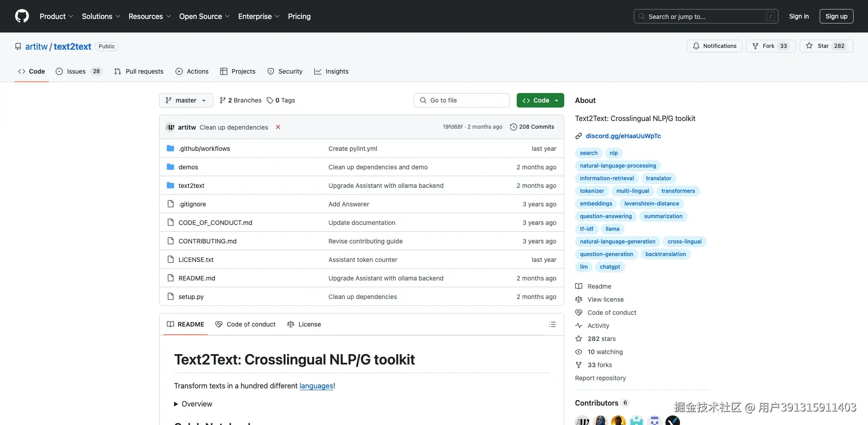
Task: Switch to the Issues tab
Action: point(80,71)
